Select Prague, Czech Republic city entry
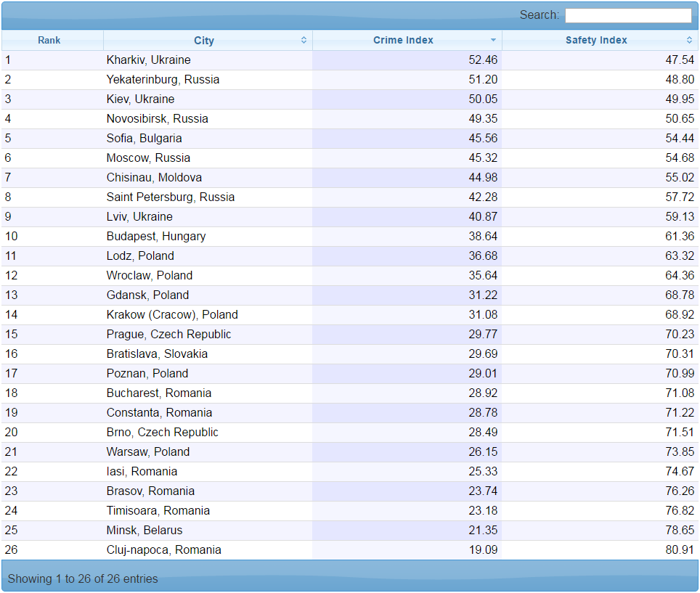 pyautogui.click(x=168, y=335)
